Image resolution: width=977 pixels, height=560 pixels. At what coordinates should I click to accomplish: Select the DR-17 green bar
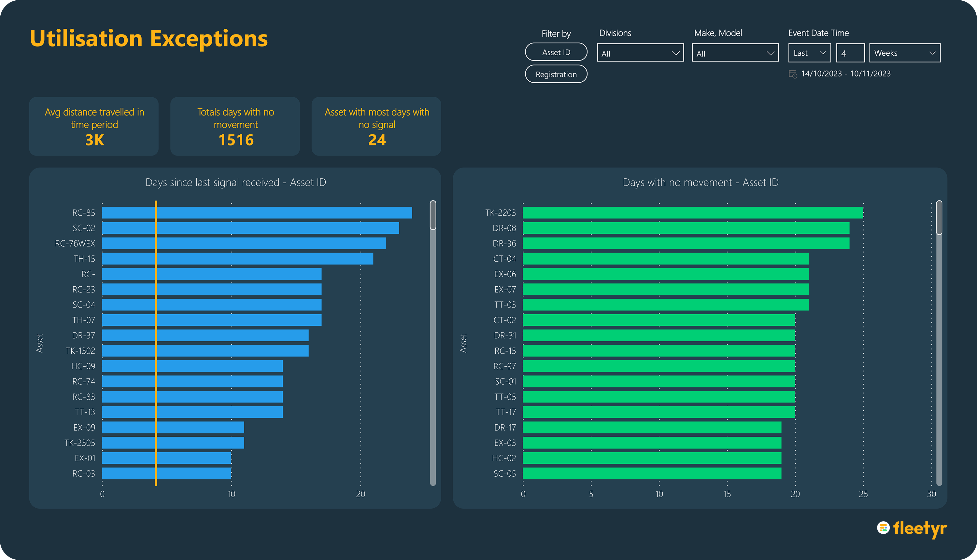point(652,427)
